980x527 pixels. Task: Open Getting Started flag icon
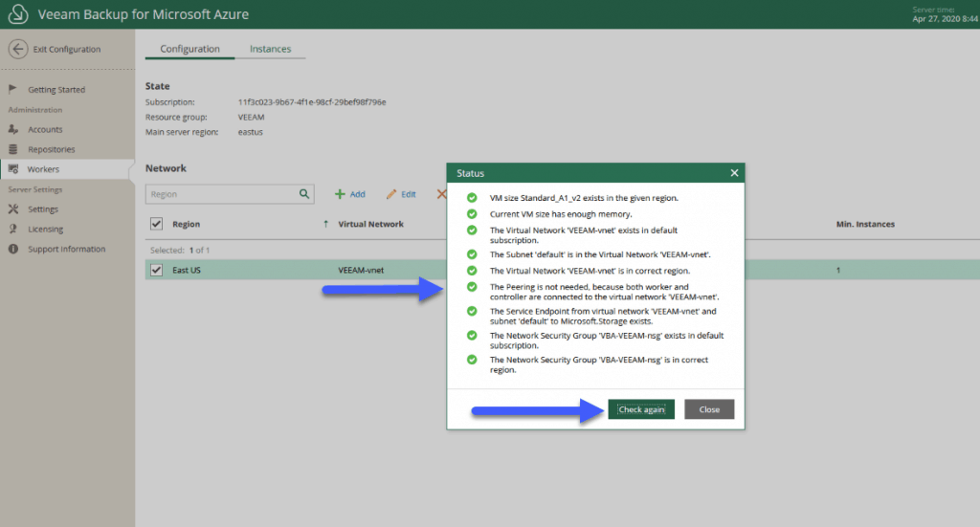coord(12,89)
